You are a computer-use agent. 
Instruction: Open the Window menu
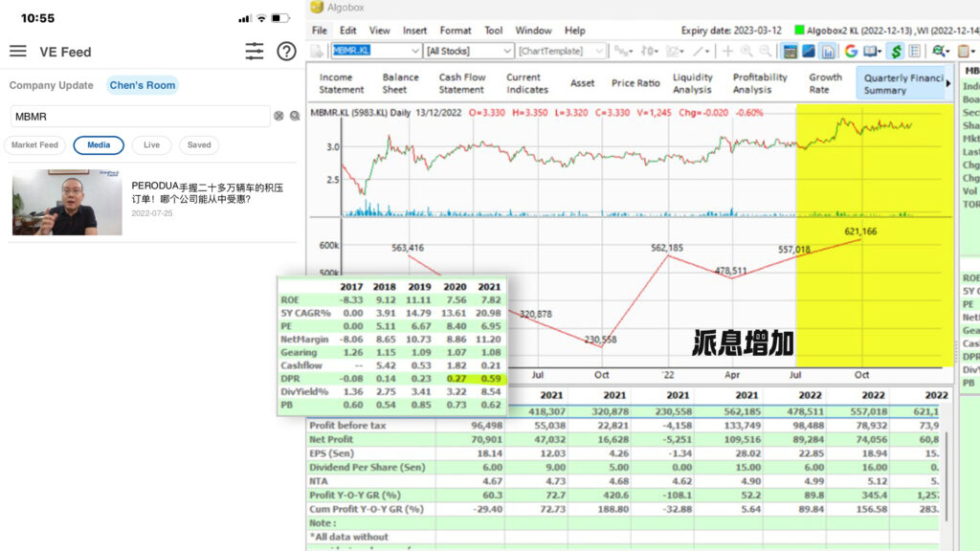(x=533, y=30)
